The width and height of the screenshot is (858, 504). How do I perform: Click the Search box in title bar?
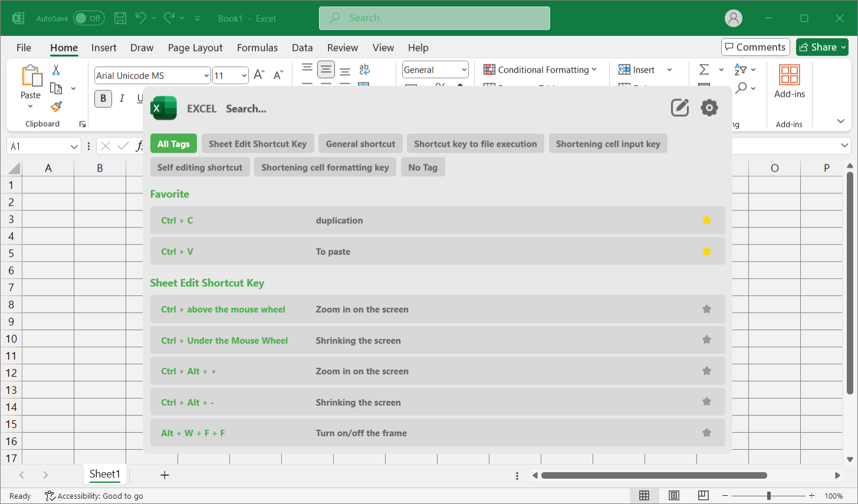pyautogui.click(x=435, y=18)
